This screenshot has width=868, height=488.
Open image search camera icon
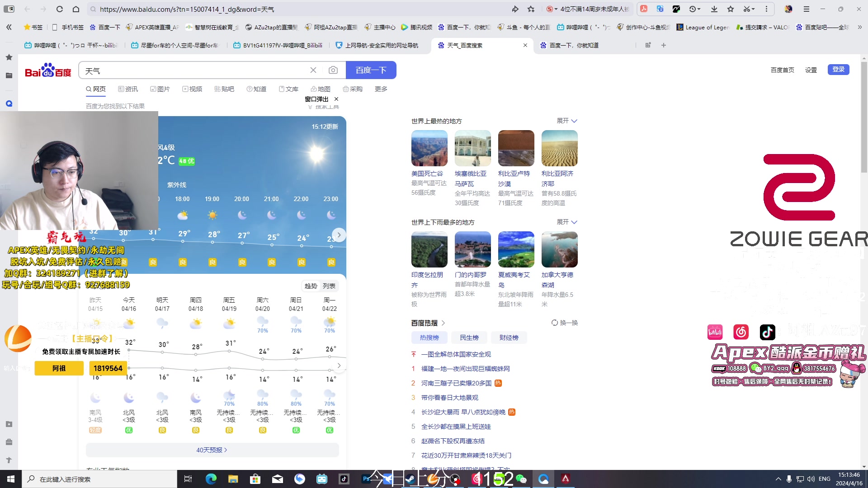click(333, 70)
